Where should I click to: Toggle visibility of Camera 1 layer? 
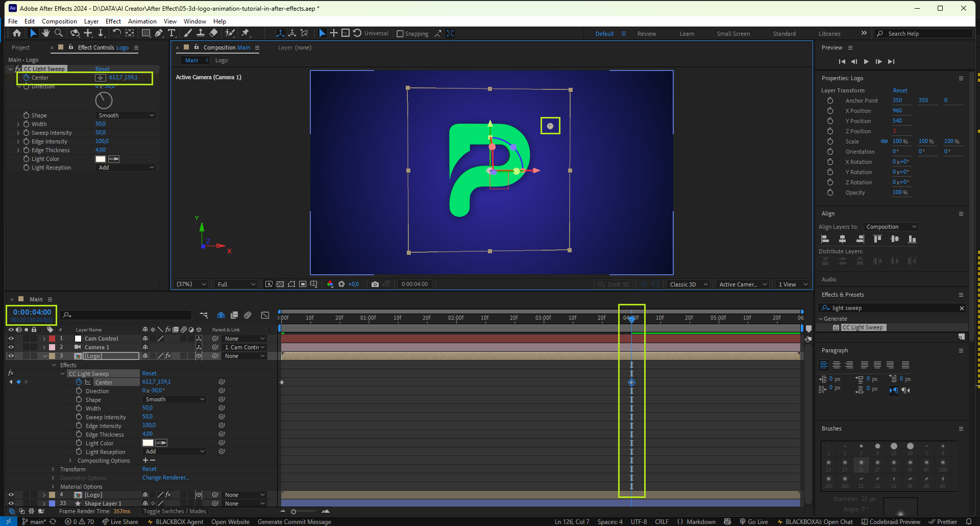11,347
